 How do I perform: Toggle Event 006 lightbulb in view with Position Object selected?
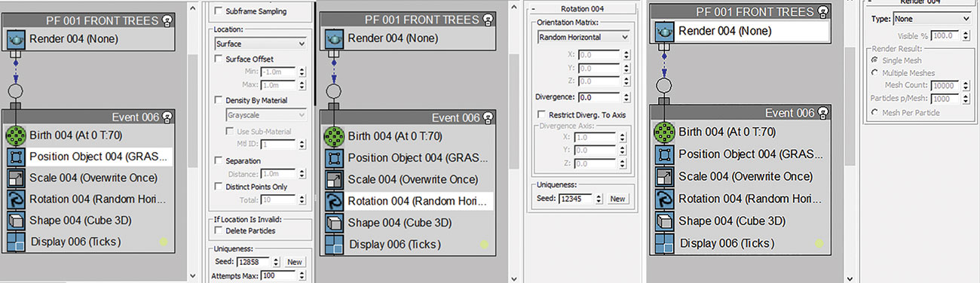167,117
